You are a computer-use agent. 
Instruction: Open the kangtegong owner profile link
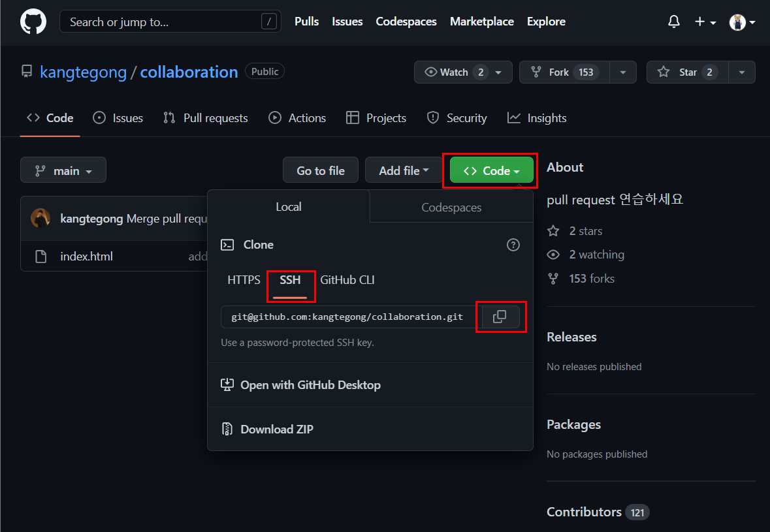pos(83,72)
